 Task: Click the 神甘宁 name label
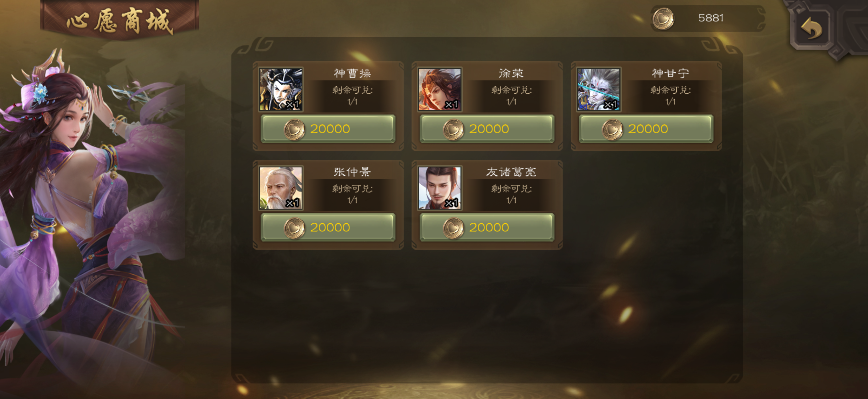(x=670, y=73)
